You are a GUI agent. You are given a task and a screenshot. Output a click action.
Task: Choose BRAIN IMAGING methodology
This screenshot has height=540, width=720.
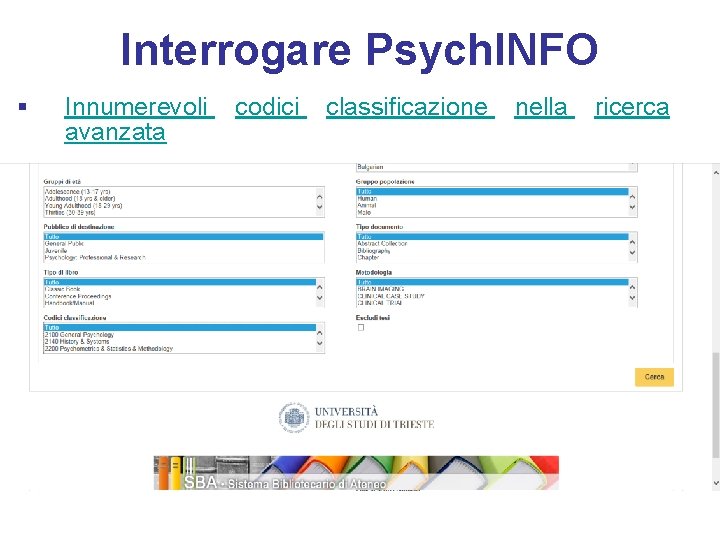[x=492, y=289]
